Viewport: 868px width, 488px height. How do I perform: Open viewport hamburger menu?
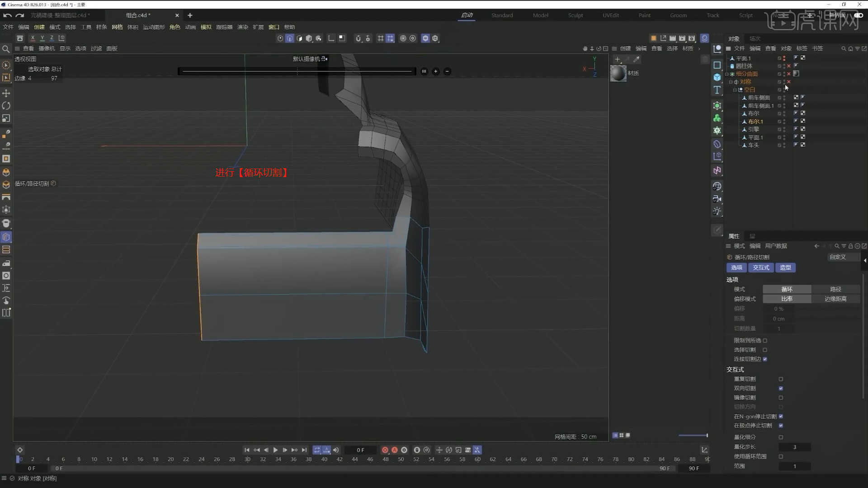(x=17, y=48)
